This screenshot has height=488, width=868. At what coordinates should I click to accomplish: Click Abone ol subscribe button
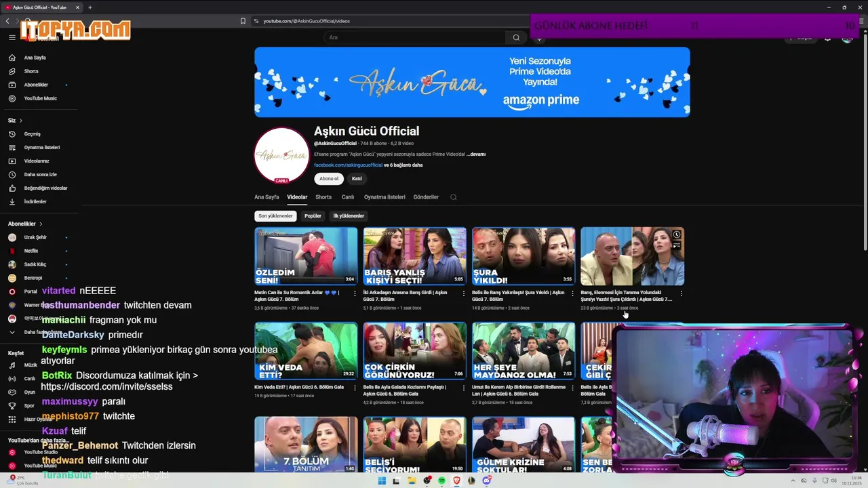point(329,179)
